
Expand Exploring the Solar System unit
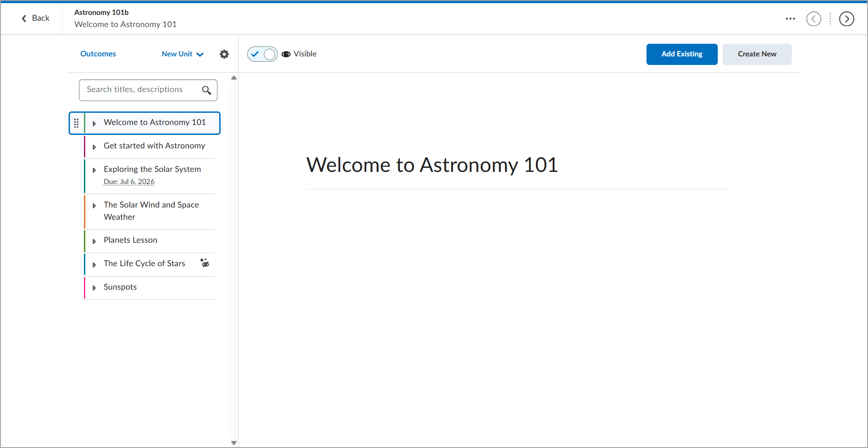pyautogui.click(x=94, y=170)
